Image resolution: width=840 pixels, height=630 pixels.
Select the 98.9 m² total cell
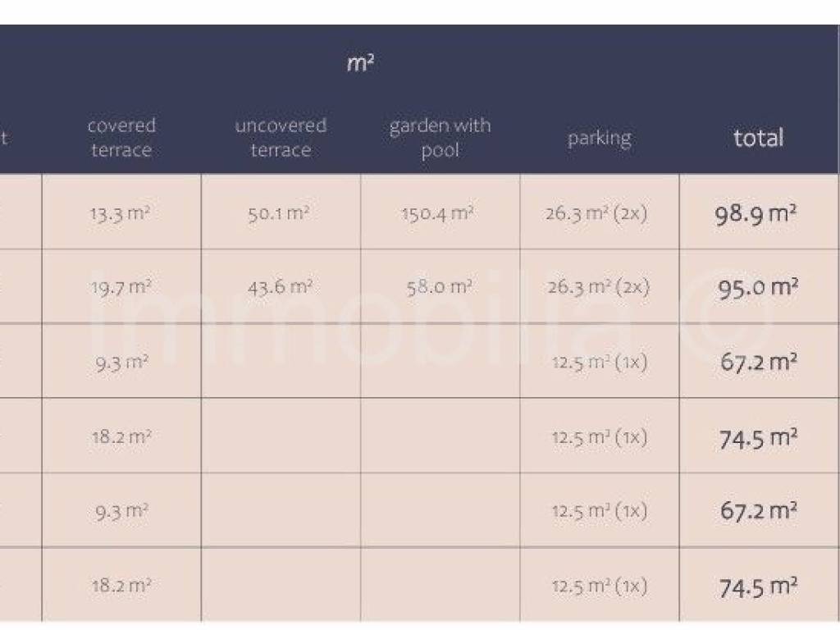(x=756, y=214)
